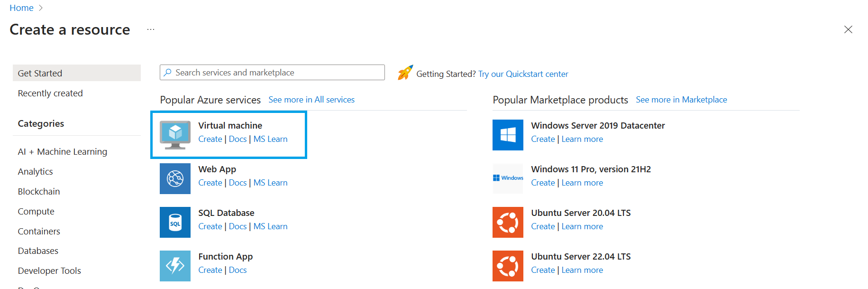This screenshot has height=289, width=868.
Task: Click Create under Windows Server 2019 Datacenter
Action: click(543, 139)
